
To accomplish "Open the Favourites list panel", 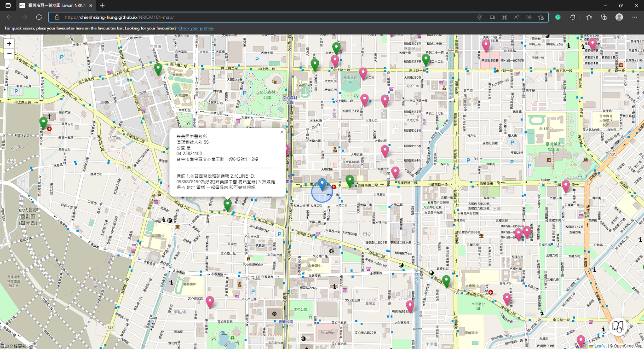I will click(589, 17).
